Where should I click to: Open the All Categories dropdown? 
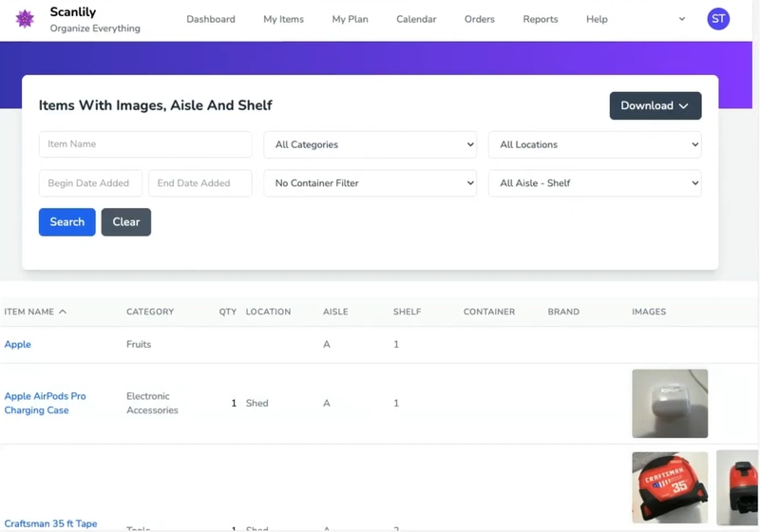370,144
